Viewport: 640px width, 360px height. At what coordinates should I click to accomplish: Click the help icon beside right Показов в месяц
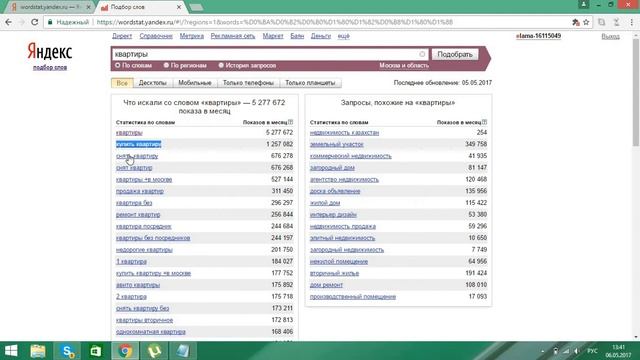pyautogui.click(x=484, y=122)
